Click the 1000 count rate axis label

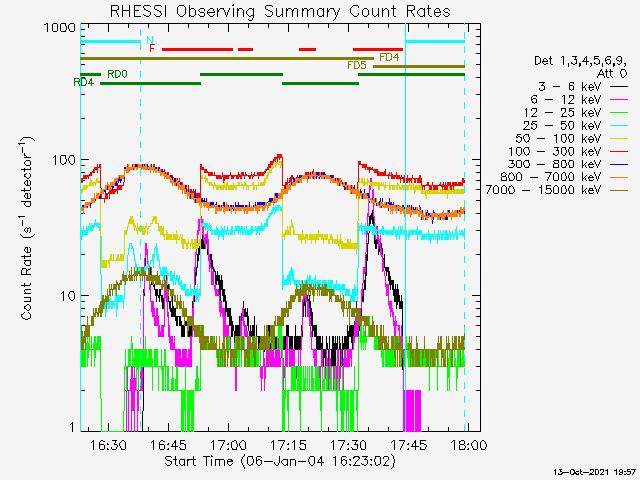click(x=60, y=27)
